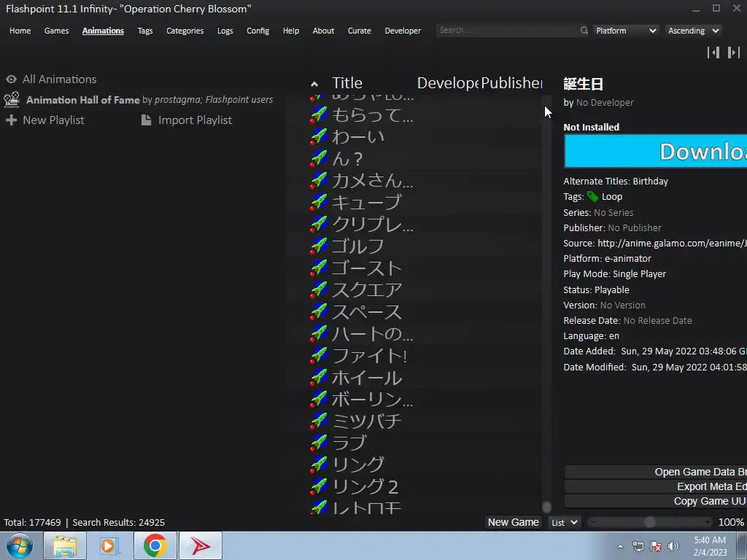Click the rocket icon for スクエア
747x560 pixels.
(x=319, y=290)
